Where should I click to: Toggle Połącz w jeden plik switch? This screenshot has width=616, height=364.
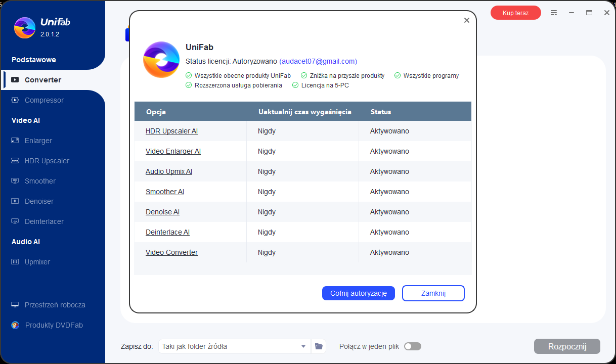point(413,346)
